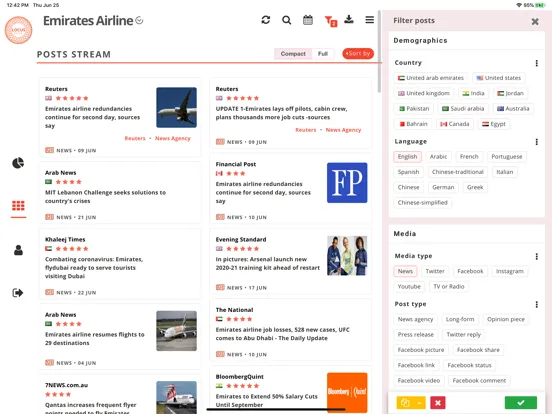This screenshot has height=414, width=552.
Task: Click the download icon in the header
Action: pos(349,19)
